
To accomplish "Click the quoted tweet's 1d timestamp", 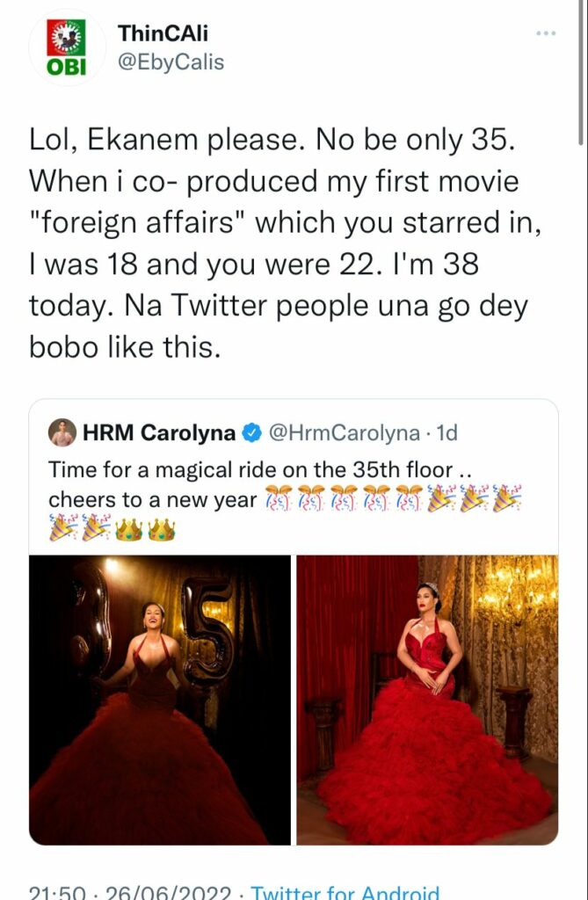I will 446,432.
